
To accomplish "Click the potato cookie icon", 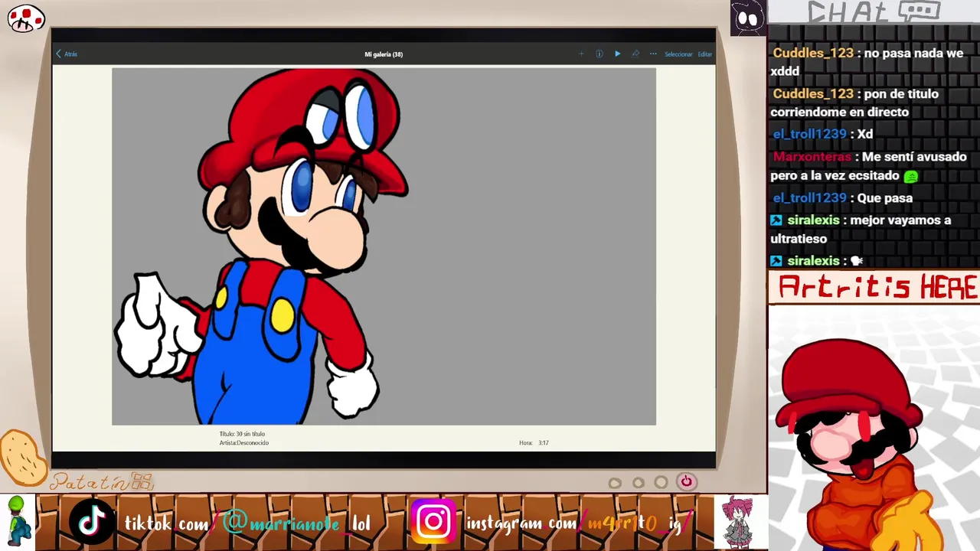I will (23, 458).
